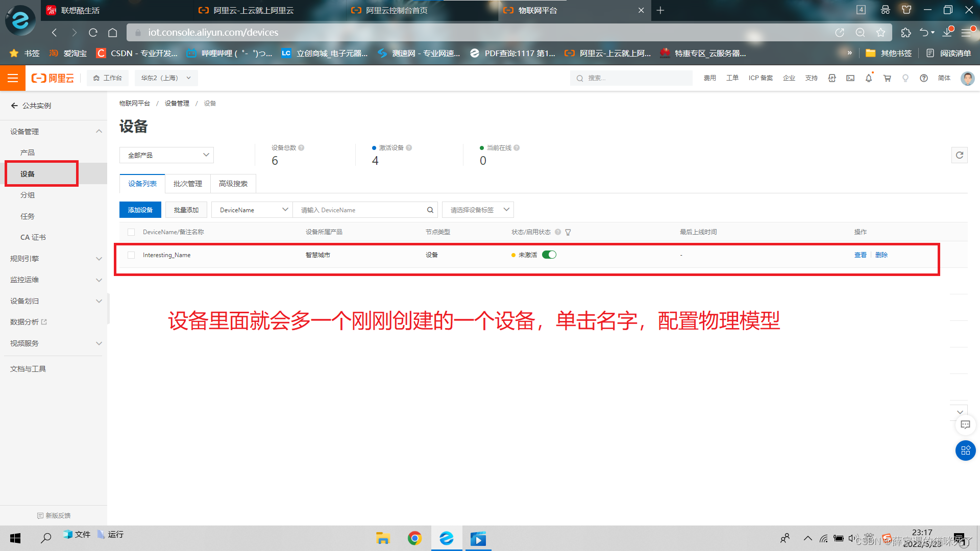Go back to 公共实例

click(32, 106)
